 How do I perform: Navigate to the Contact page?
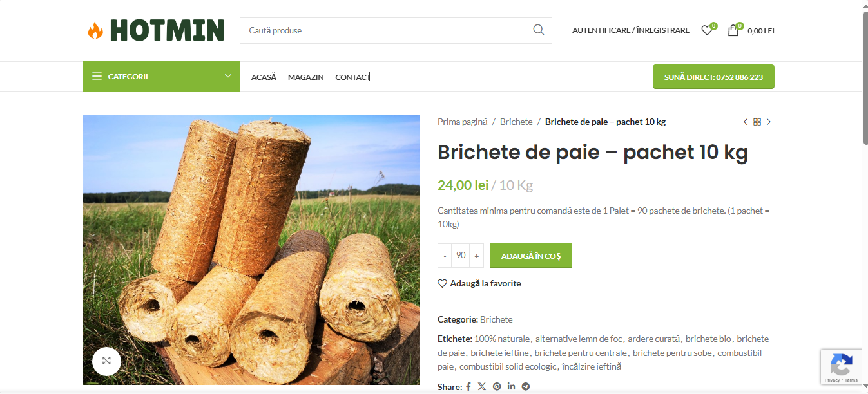click(352, 77)
